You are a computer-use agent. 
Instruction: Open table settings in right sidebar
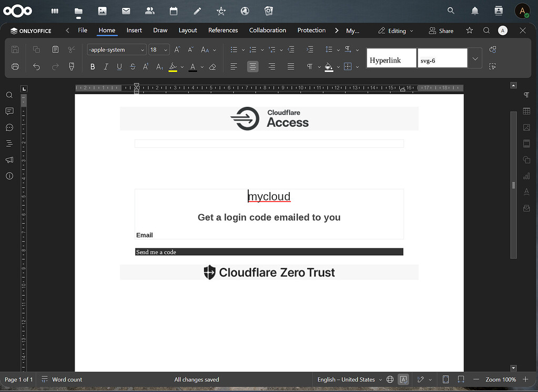(x=526, y=111)
